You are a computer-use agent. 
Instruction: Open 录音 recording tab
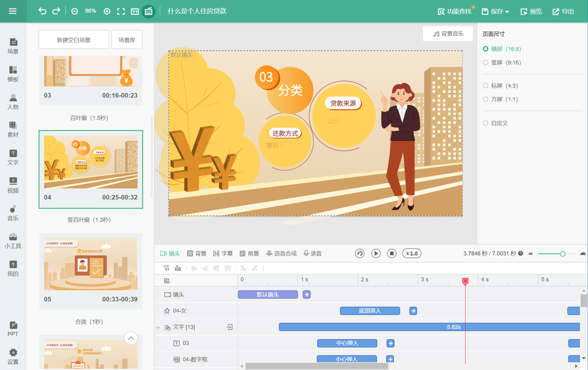(313, 254)
